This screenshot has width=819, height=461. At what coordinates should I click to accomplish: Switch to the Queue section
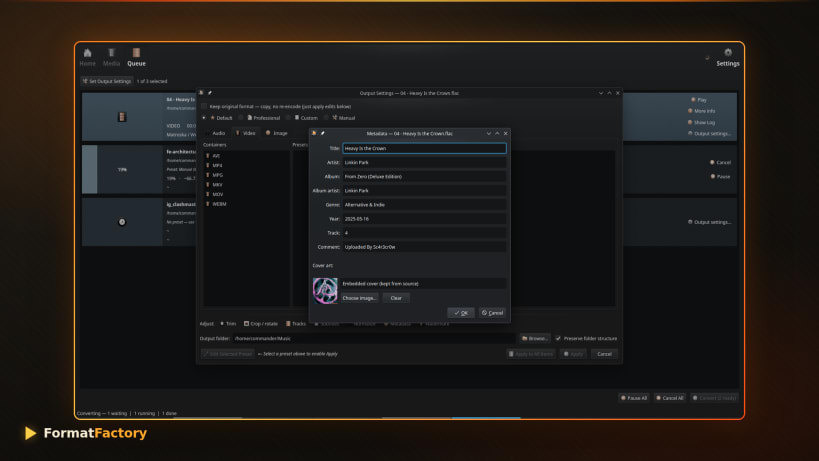[x=136, y=57]
